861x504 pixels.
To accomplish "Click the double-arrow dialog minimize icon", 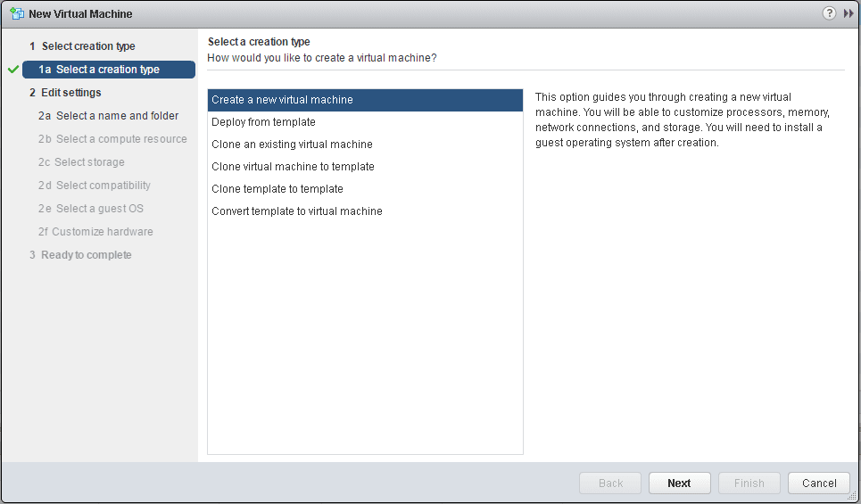I will 848,13.
